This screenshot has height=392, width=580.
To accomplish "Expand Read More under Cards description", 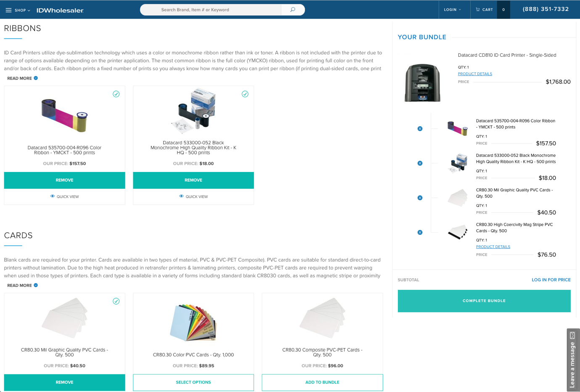I will 22,285.
